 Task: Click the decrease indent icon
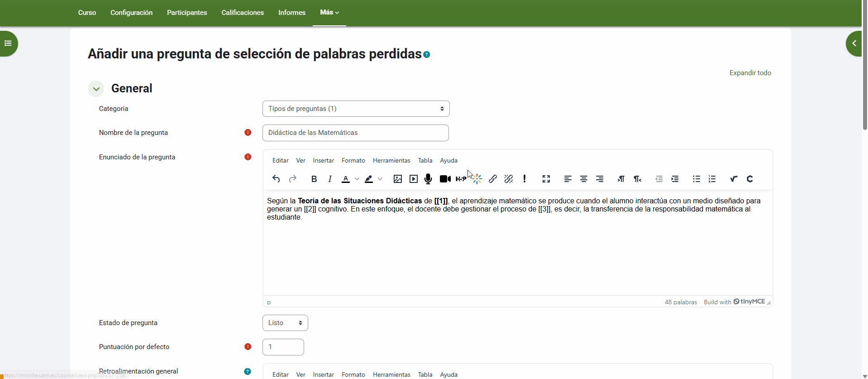click(x=659, y=179)
